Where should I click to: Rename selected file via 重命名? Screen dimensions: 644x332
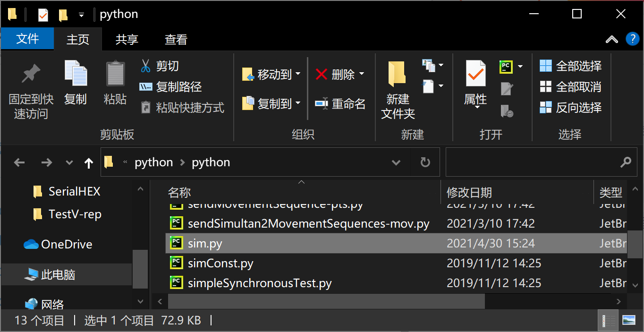pyautogui.click(x=340, y=103)
